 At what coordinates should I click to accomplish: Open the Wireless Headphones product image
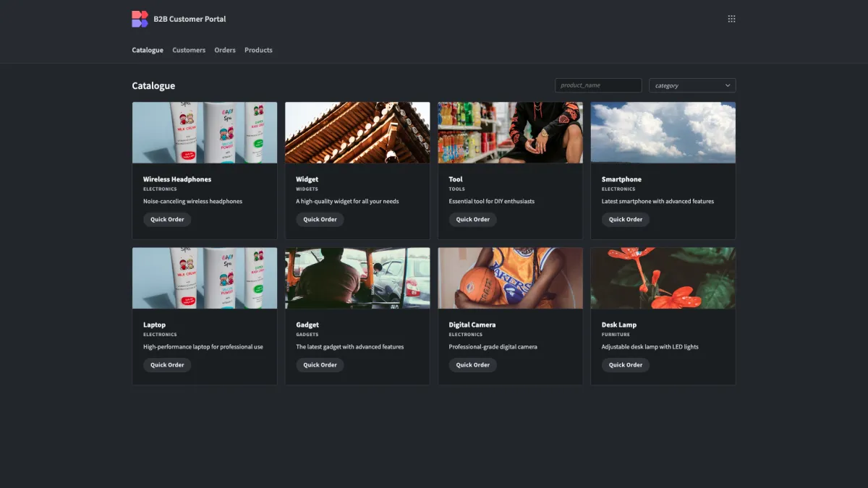(x=205, y=132)
